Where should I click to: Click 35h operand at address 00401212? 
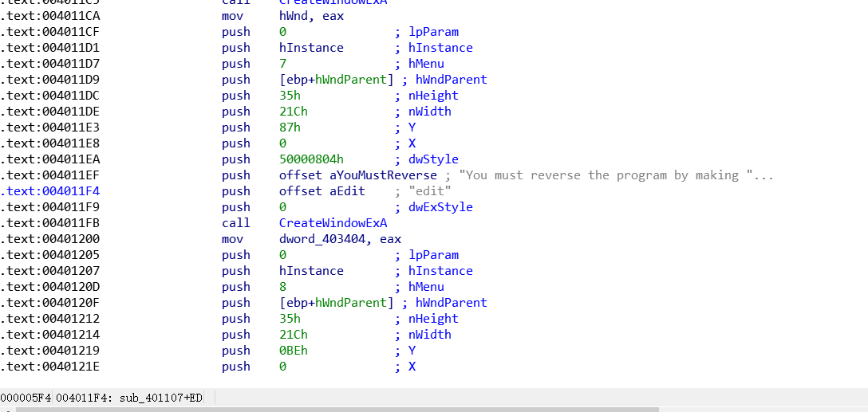coord(290,319)
